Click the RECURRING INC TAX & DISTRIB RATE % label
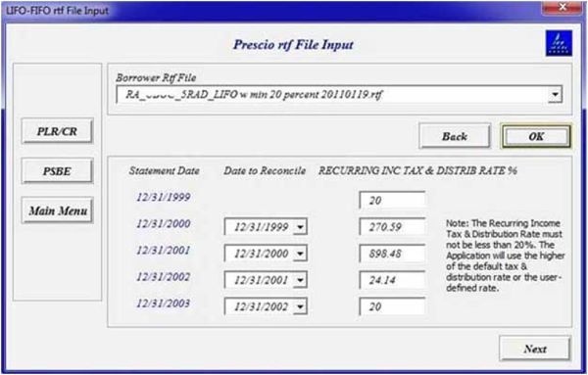Image resolution: width=588 pixels, height=375 pixels. [x=417, y=170]
